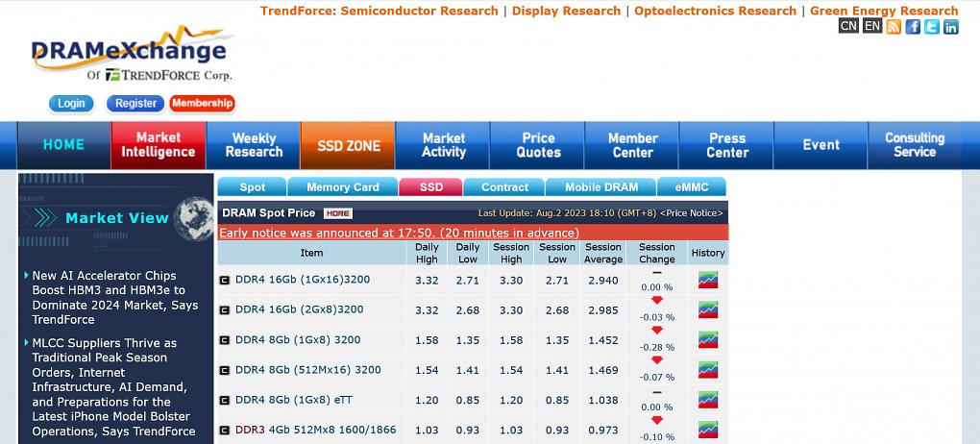Click the early notice announcement banner
The height and width of the screenshot is (444, 980).
(473, 233)
